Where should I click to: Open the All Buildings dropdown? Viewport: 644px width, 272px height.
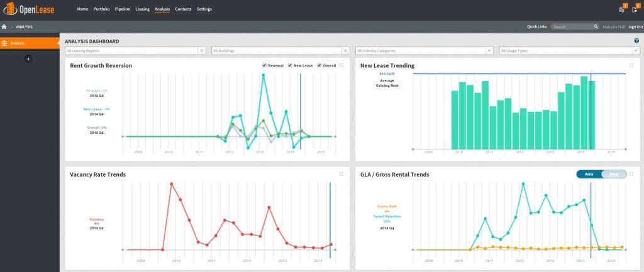(x=280, y=51)
